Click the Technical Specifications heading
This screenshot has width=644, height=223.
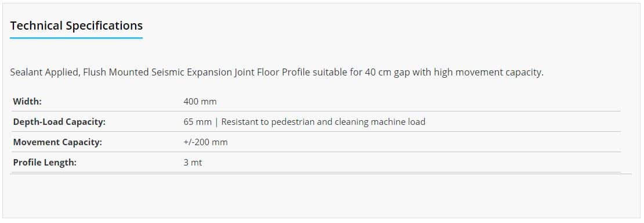[x=77, y=26]
